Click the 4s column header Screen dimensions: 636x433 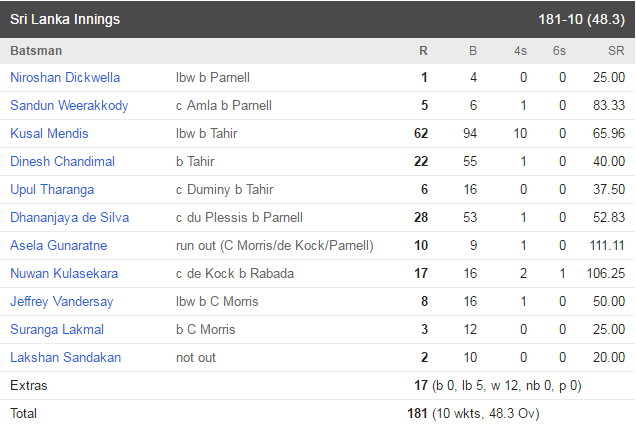(520, 51)
